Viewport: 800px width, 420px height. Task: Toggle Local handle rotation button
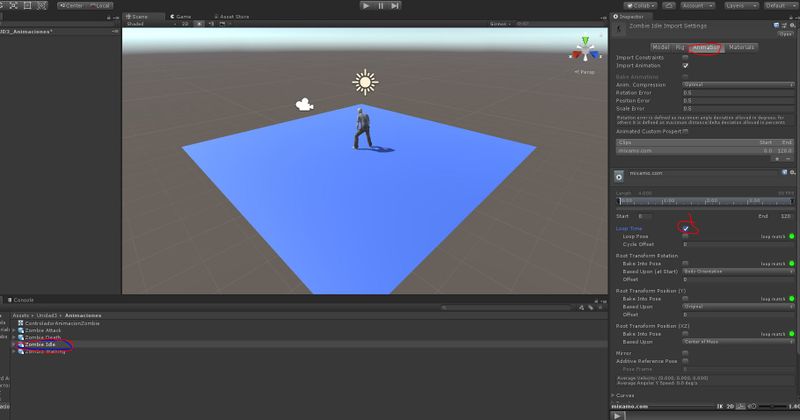99,6
